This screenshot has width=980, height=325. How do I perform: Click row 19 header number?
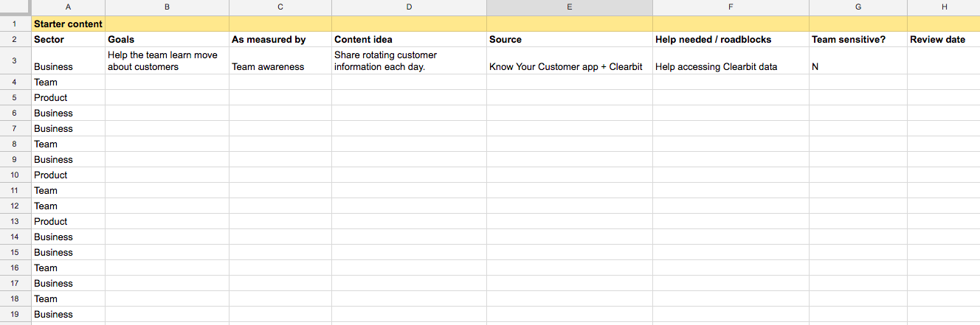15,314
